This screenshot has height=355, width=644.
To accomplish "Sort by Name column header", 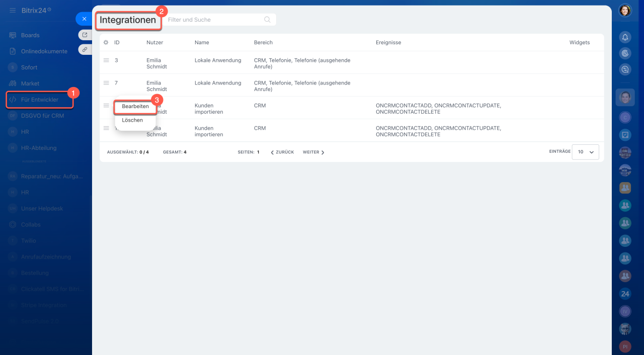I will [x=202, y=43].
